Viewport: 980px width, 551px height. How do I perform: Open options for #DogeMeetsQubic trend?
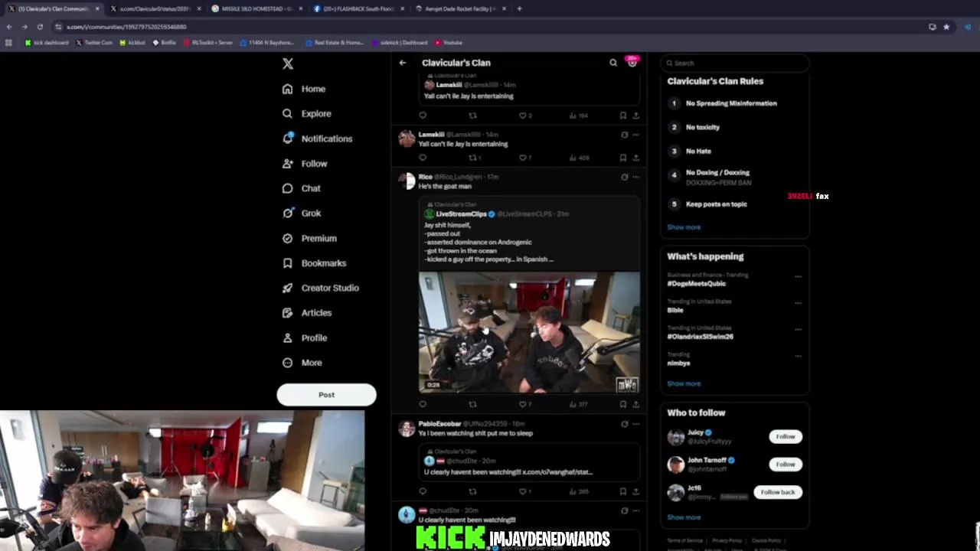798,276
